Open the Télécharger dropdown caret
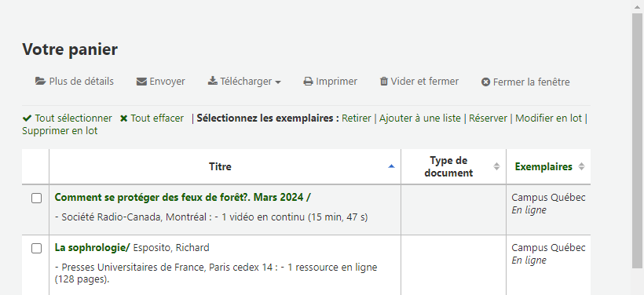This screenshot has width=644, height=295. coord(278,82)
